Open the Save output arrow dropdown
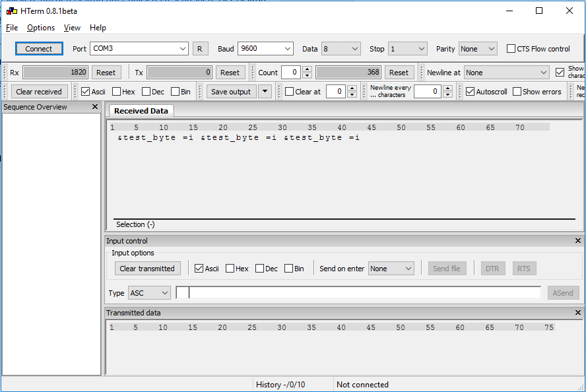Image resolution: width=586 pixels, height=392 pixels. [265, 91]
